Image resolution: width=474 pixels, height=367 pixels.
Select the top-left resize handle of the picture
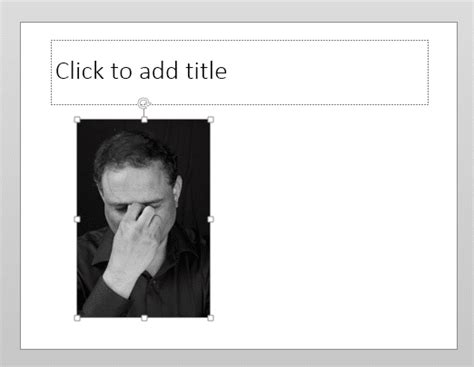pos(77,120)
